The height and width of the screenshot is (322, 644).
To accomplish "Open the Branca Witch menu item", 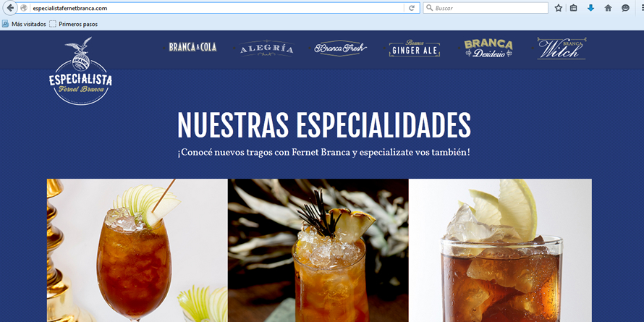I will point(562,48).
